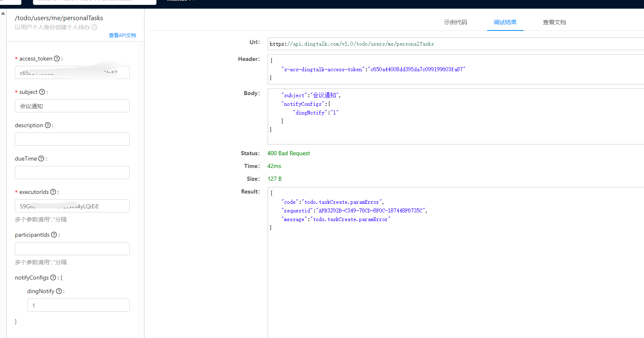The width and height of the screenshot is (644, 338).
Task: Click the hint text below participantIds field
Action: (41, 262)
